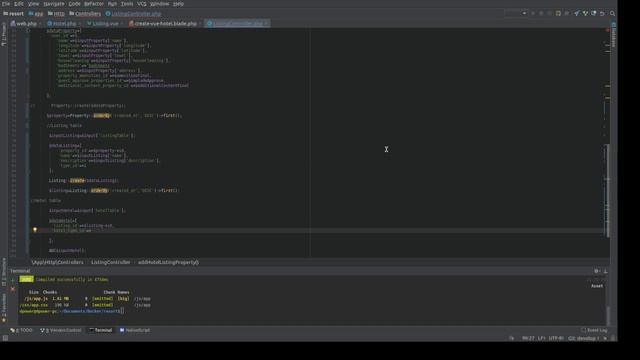Open the Run menu

pos(112,4)
